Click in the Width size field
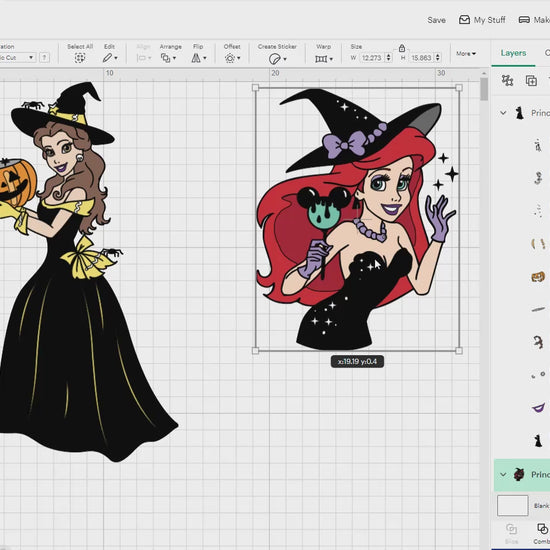The height and width of the screenshot is (550, 550). (x=372, y=58)
